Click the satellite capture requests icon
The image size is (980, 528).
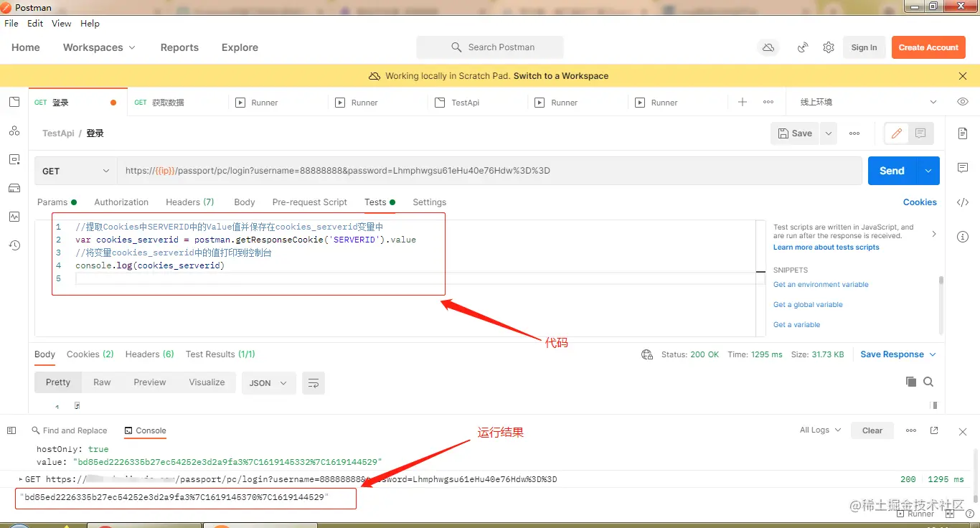coord(804,47)
